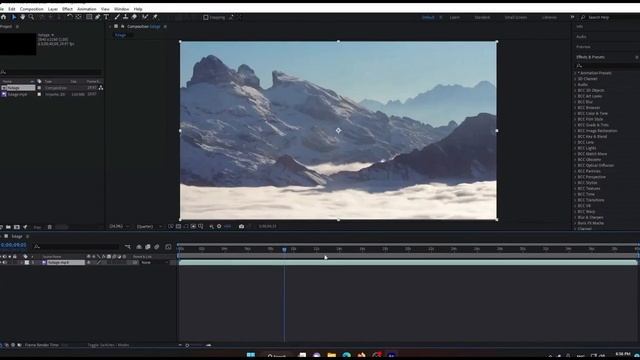
Task: Click the current time indicator playhead
Action: (284, 249)
